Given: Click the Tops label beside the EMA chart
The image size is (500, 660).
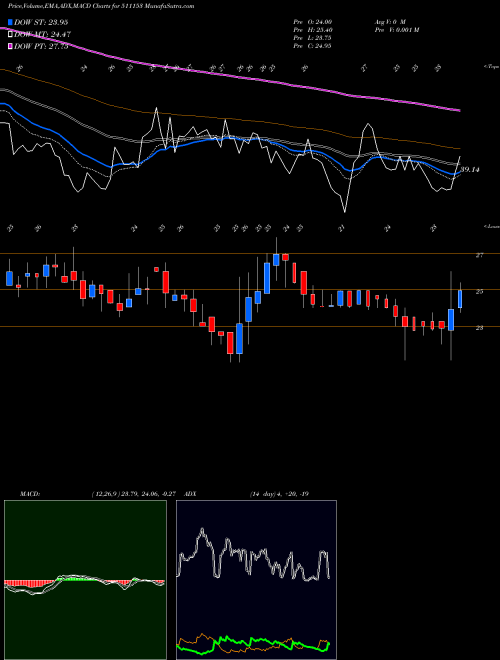Looking at the screenshot, I should (491, 67).
